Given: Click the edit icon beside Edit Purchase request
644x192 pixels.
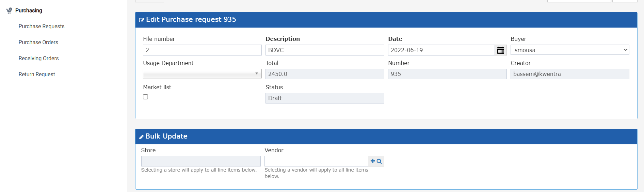Looking at the screenshot, I should (x=142, y=20).
